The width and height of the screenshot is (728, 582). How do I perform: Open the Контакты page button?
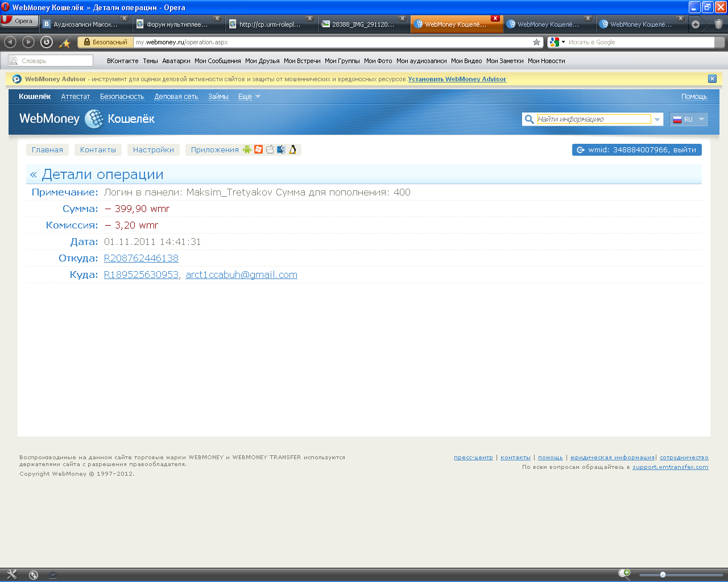pos(98,150)
